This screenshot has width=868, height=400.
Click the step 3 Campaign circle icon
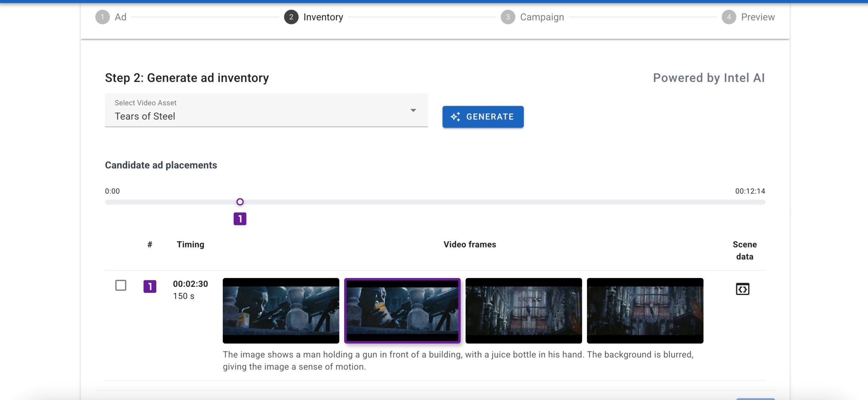click(508, 17)
